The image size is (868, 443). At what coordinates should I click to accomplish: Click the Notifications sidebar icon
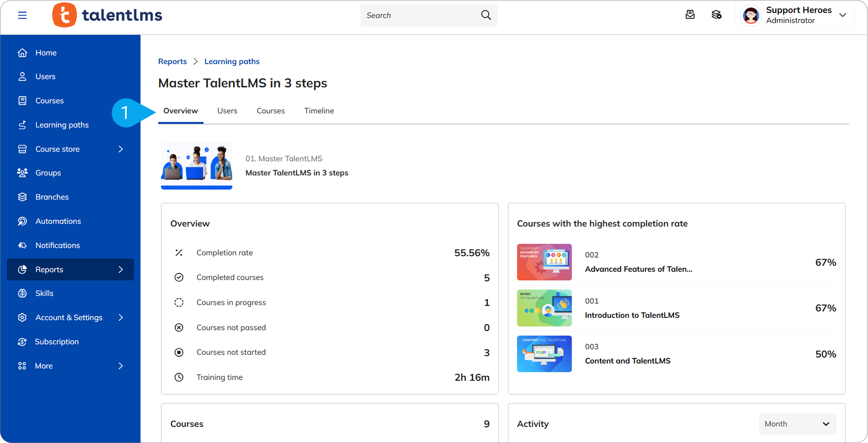[x=22, y=245]
